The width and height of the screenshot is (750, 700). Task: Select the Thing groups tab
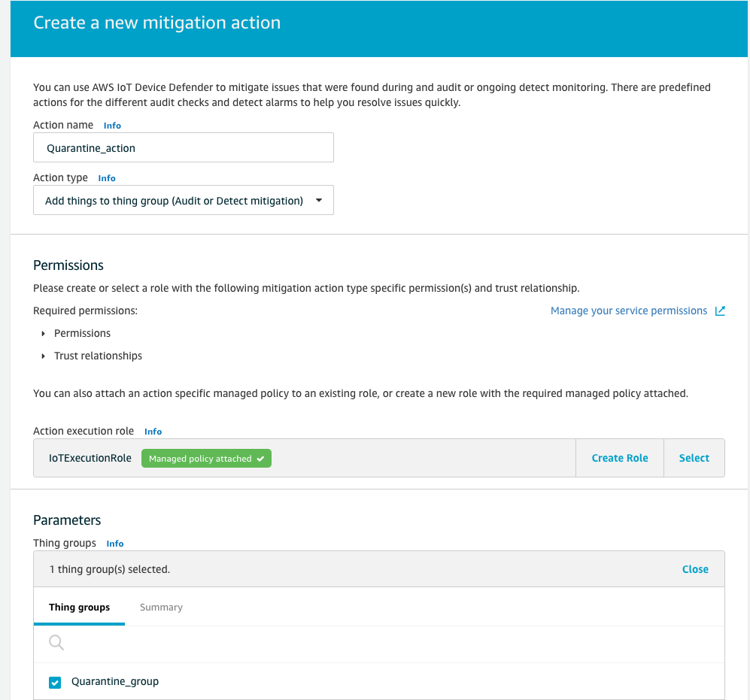click(79, 607)
